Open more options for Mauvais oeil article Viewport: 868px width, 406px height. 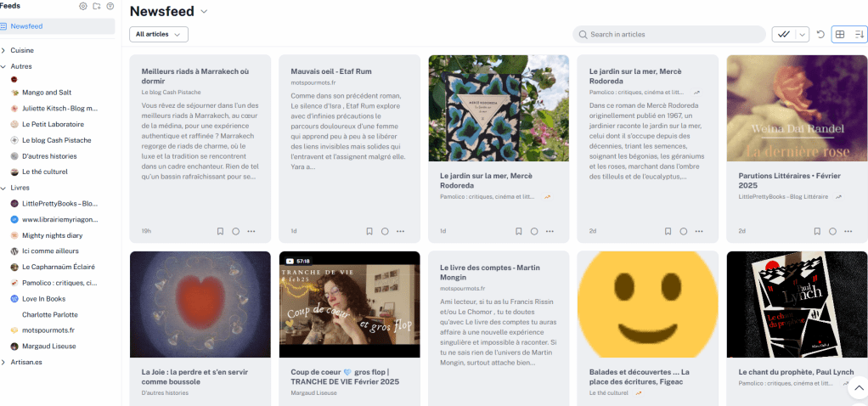tap(400, 231)
